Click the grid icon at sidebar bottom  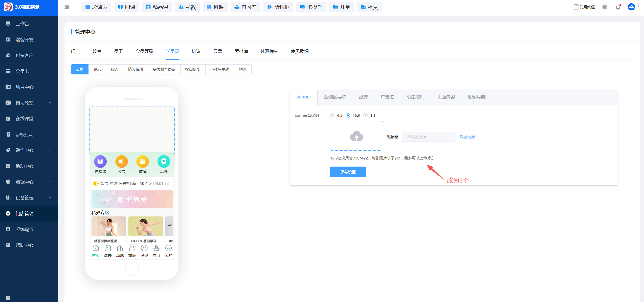(8, 298)
